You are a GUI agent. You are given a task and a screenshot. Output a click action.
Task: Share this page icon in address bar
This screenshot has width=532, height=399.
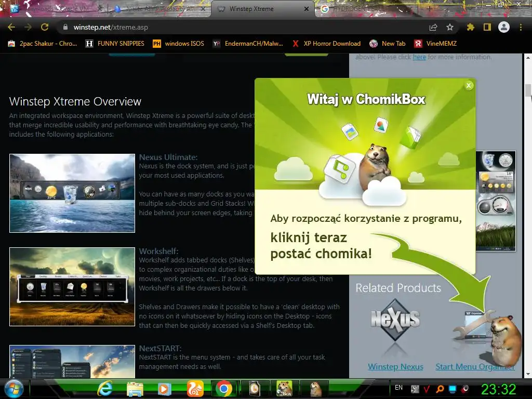(433, 27)
